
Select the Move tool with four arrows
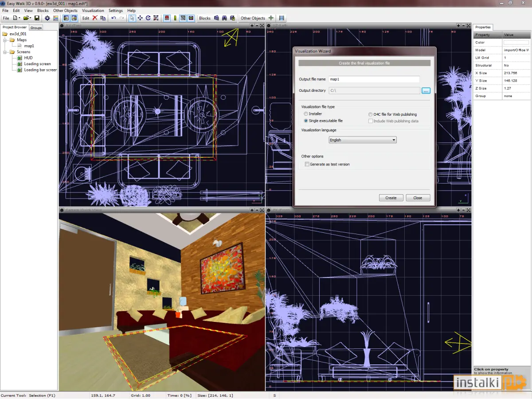click(x=140, y=18)
